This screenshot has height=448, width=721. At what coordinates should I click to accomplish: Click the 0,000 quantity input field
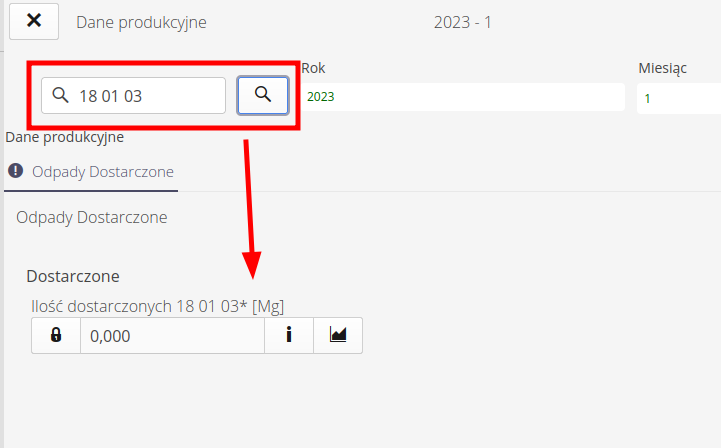pyautogui.click(x=172, y=335)
